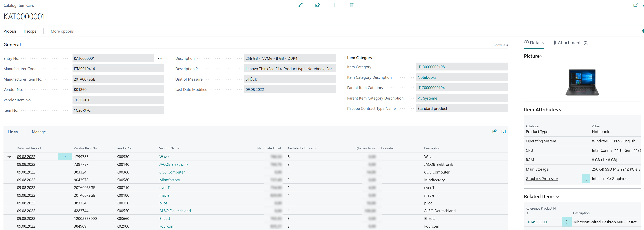The height and width of the screenshot is (230, 644).
Task: Open options for related item 1014925000
Action: coord(567,222)
